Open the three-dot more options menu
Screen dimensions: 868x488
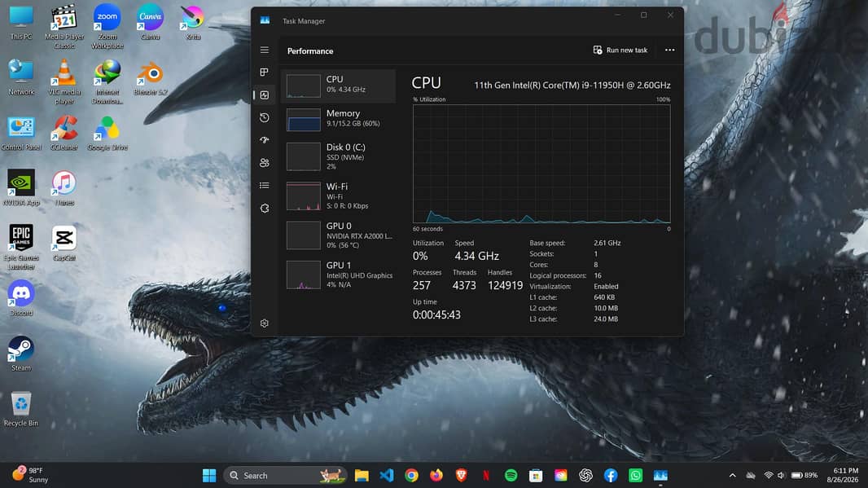coord(670,50)
